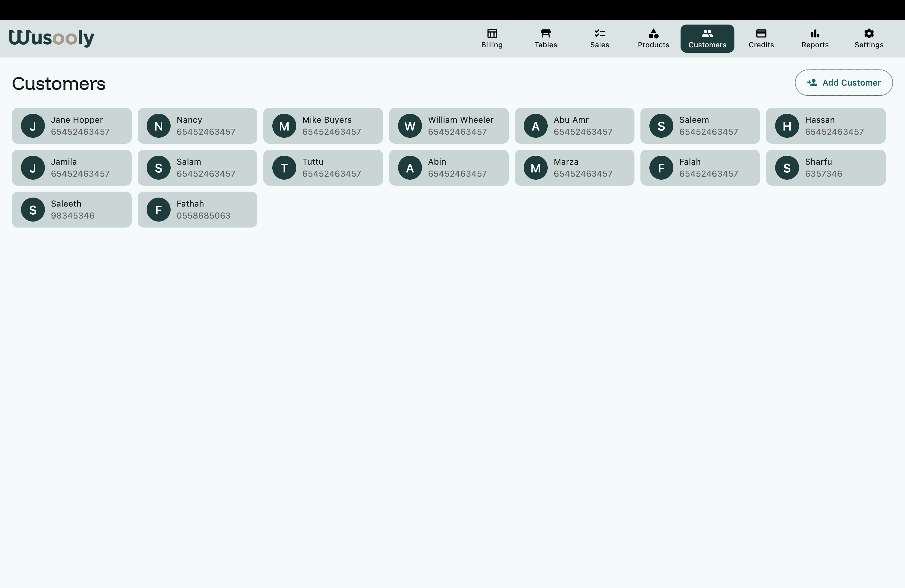View Reports via the bar chart icon
The width and height of the screenshot is (905, 588).
(x=815, y=34)
